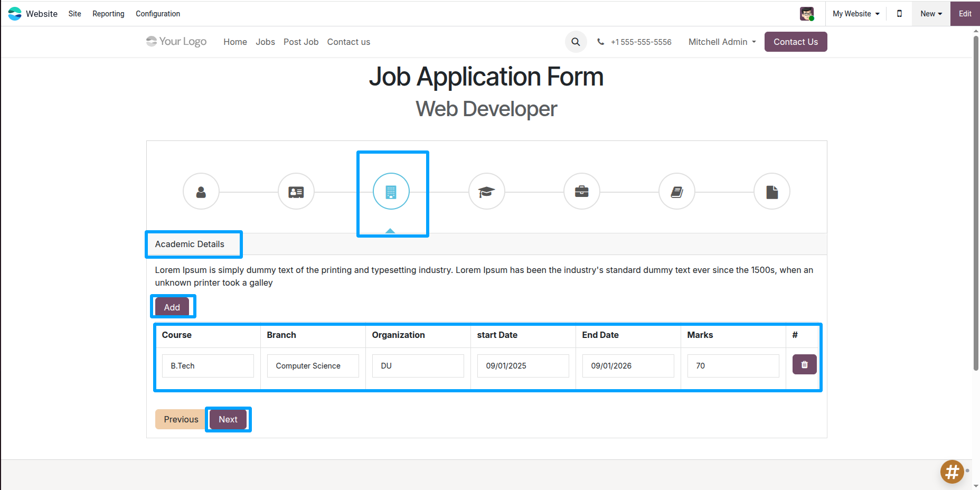Go to the briefcase step icon
Viewport: 980px width, 490px height.
point(581,192)
